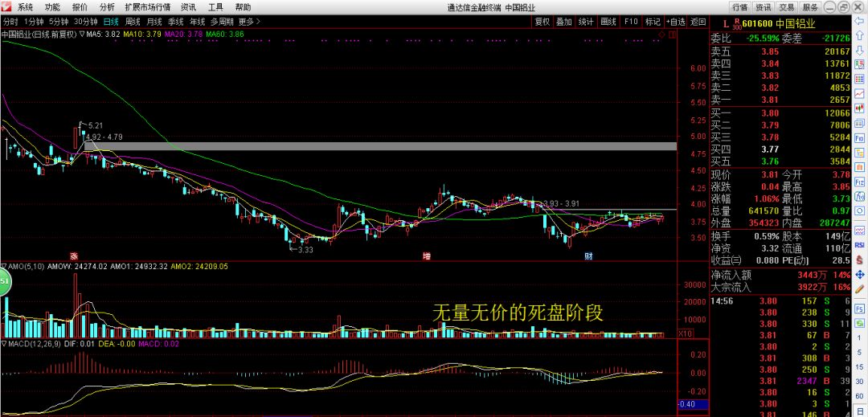
Task: Click the green refresh sidebar icon
Action: [x=860, y=322]
